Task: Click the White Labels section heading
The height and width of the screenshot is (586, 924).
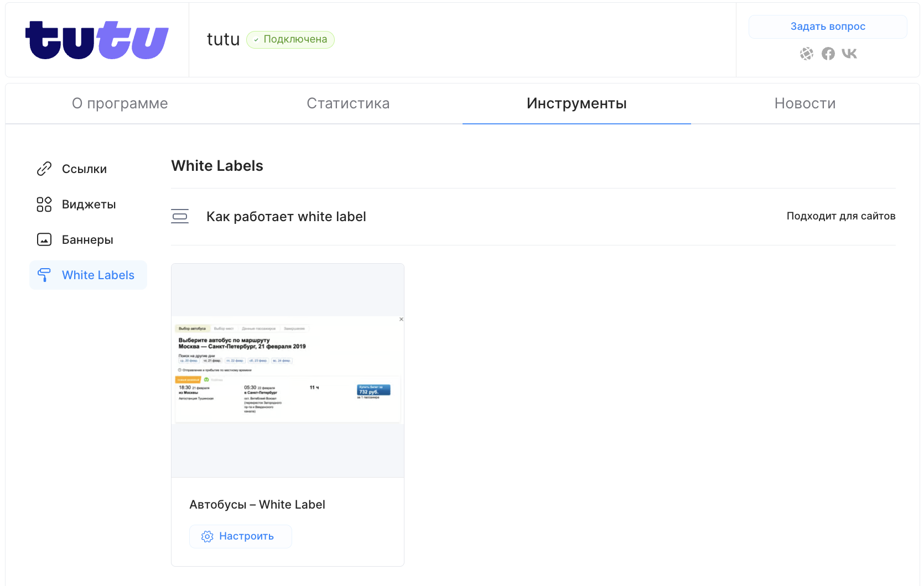Action: point(217,166)
